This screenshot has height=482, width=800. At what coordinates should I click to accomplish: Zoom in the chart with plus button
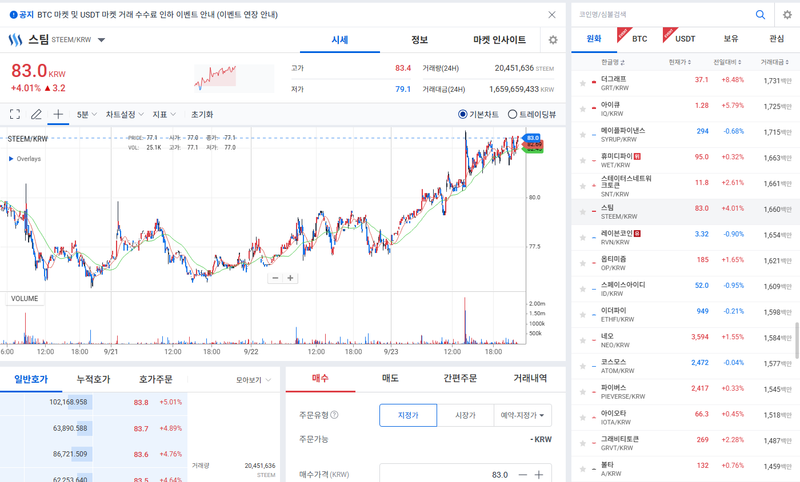(290, 278)
